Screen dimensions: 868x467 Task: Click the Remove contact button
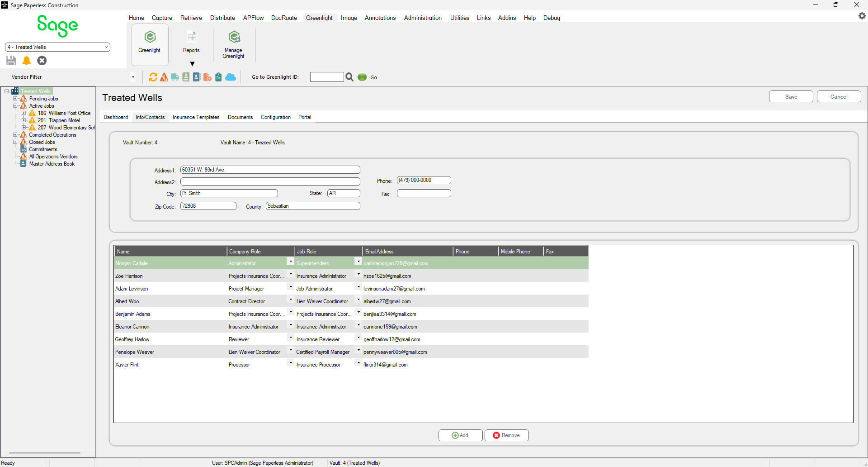(x=507, y=435)
